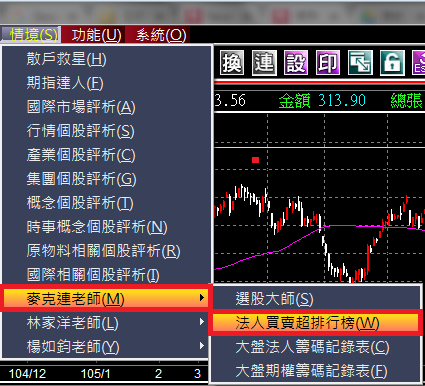Open the 情境(S) menu
The height and width of the screenshot is (386, 425).
(x=31, y=35)
